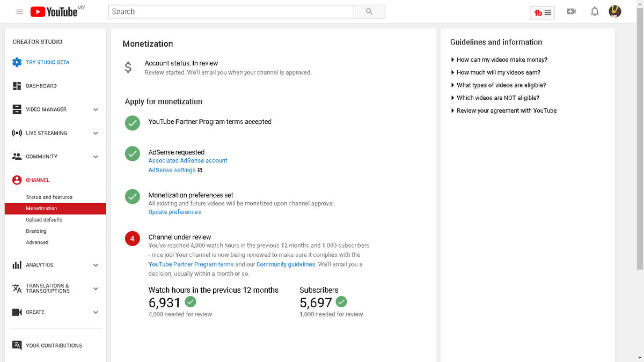Open AdSense settings link
This screenshot has height=362, width=644.
[x=172, y=170]
